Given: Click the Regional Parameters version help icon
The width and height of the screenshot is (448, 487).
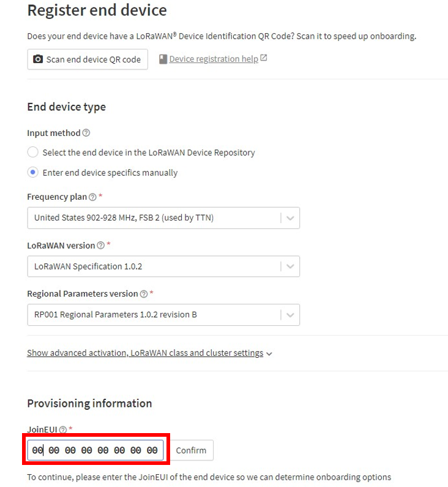Looking at the screenshot, I should pos(144,294).
